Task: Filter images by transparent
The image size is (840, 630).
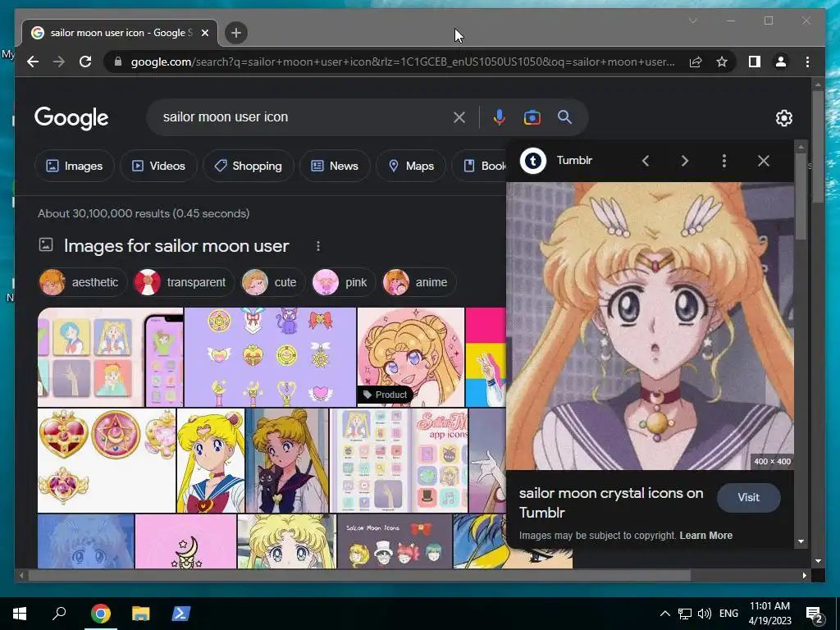Action: click(184, 282)
